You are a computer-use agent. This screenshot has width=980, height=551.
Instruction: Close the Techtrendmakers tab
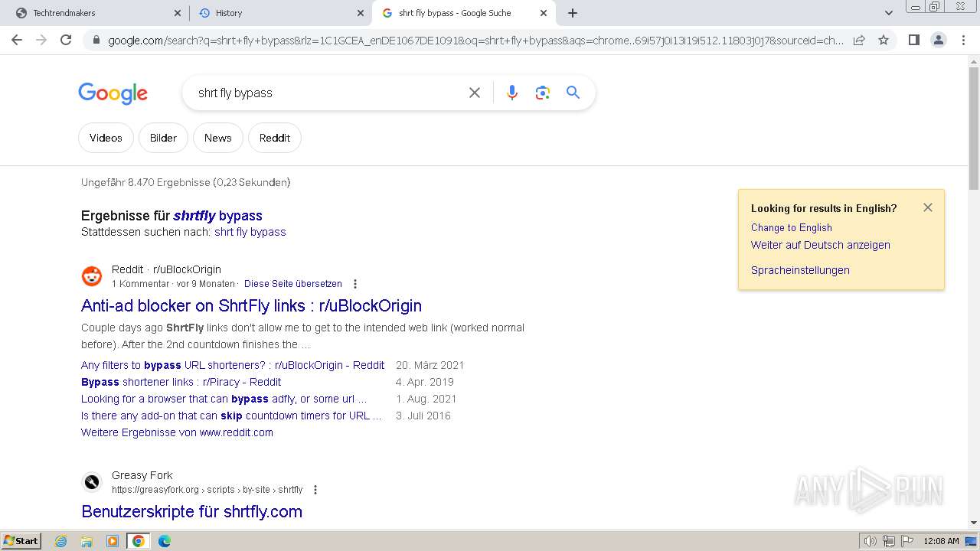(x=178, y=13)
